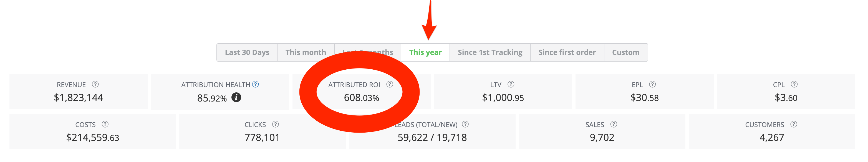Click the Revenue value $1,823,144
Screen dimensions: 868x162
pos(79,98)
